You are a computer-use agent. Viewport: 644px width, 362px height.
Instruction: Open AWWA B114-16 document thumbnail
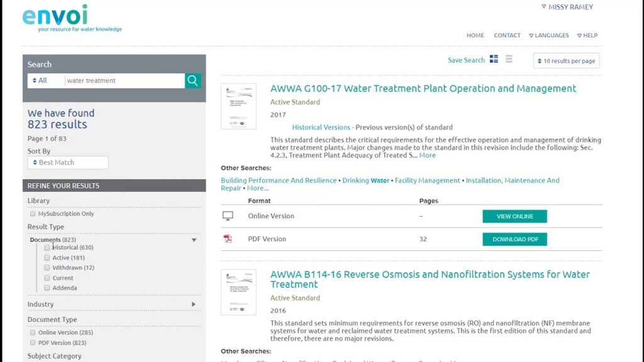click(x=238, y=292)
